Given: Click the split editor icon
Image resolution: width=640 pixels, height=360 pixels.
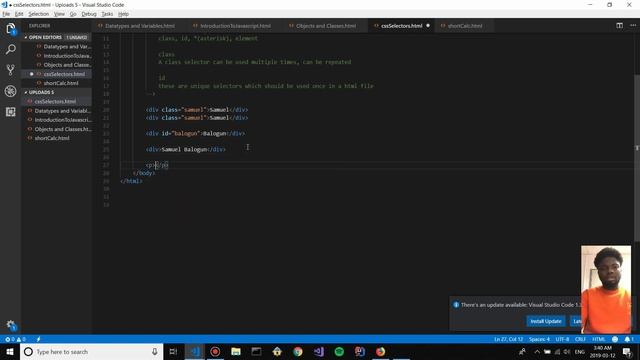Looking at the screenshot, I should 619,25.
